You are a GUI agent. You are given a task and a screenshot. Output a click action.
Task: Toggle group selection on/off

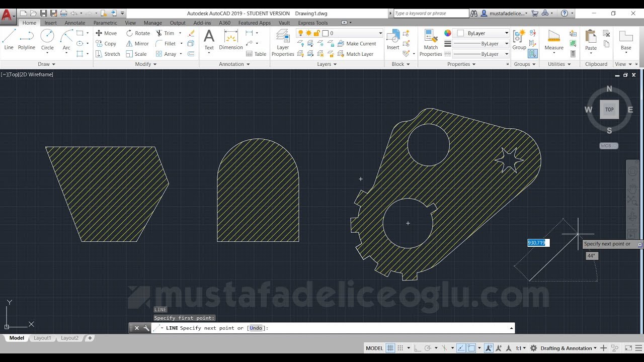coord(533,54)
